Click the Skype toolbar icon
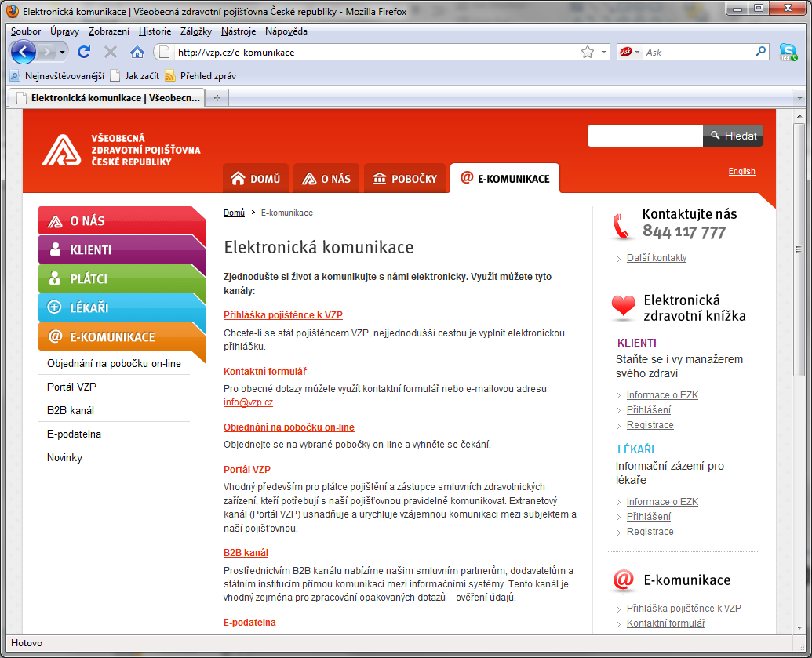812x658 pixels. [788, 53]
